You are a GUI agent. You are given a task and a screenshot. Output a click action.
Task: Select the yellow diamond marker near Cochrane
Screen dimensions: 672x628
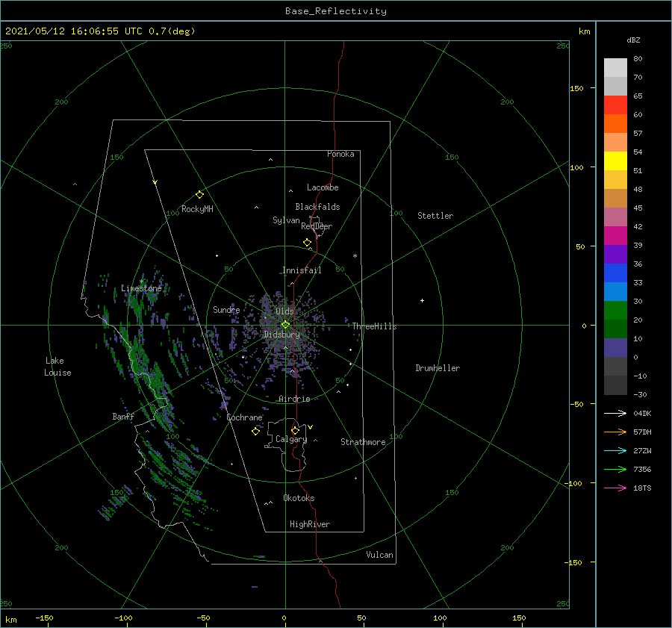(255, 432)
